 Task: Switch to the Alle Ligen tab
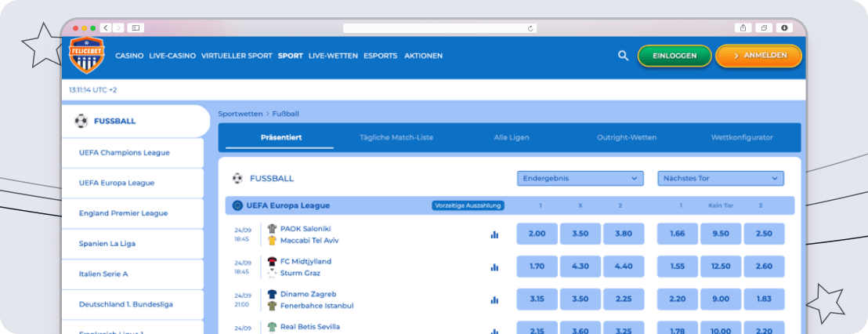512,137
